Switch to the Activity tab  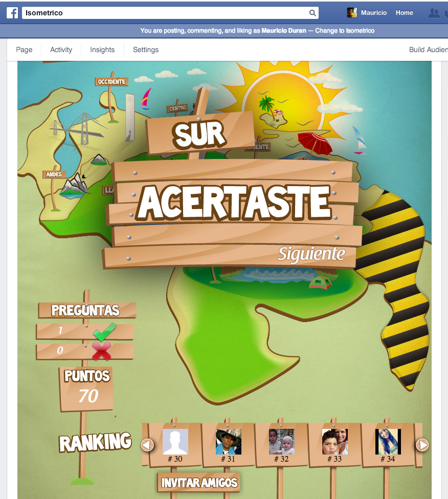pos(61,50)
